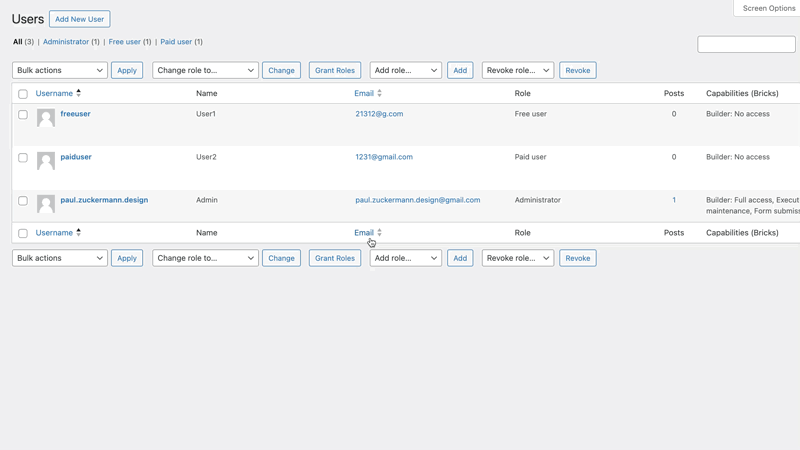Open the bottom Bulk actions dropdown

coord(60,258)
